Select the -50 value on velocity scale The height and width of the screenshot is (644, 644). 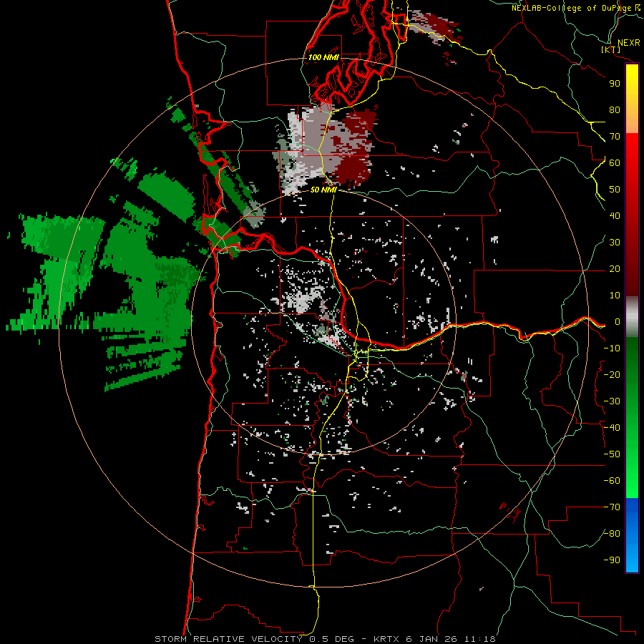point(612,454)
